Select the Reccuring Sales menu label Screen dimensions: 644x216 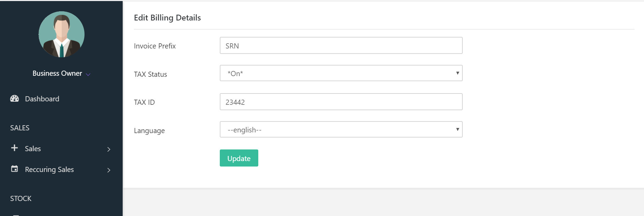[x=49, y=170]
